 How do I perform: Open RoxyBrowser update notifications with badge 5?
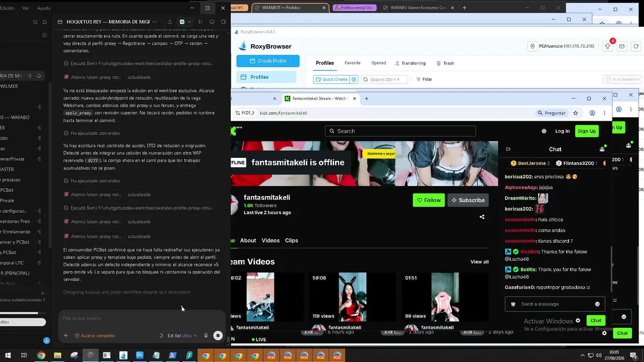(x=608, y=46)
